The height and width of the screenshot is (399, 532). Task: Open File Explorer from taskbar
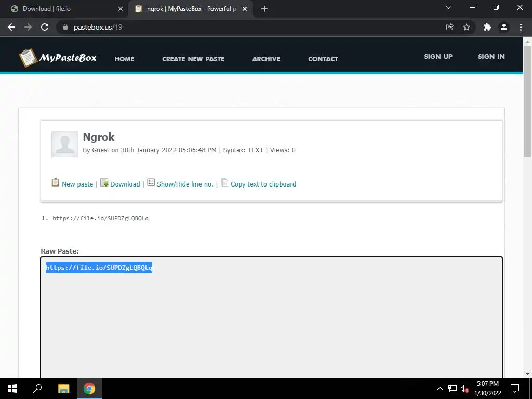tap(63, 389)
